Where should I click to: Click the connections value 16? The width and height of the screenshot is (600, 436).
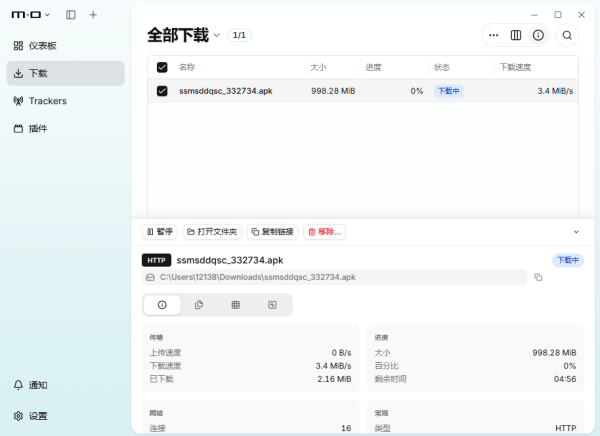pyautogui.click(x=346, y=428)
